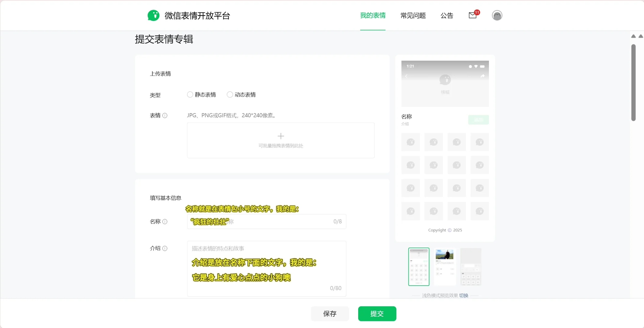Switch to the 我的表情 tab
The height and width of the screenshot is (328, 644).
pos(372,15)
